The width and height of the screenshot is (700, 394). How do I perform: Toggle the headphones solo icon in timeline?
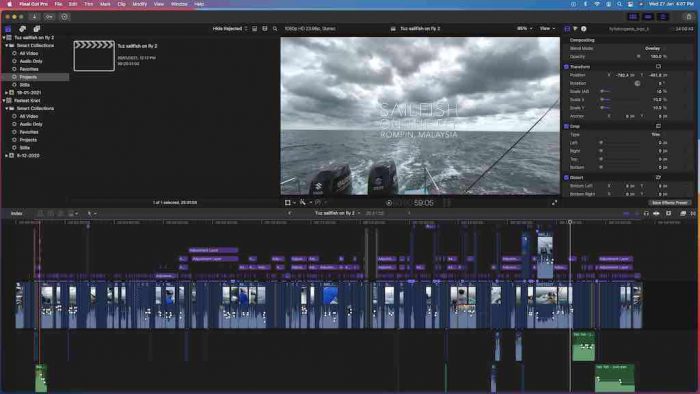point(646,213)
